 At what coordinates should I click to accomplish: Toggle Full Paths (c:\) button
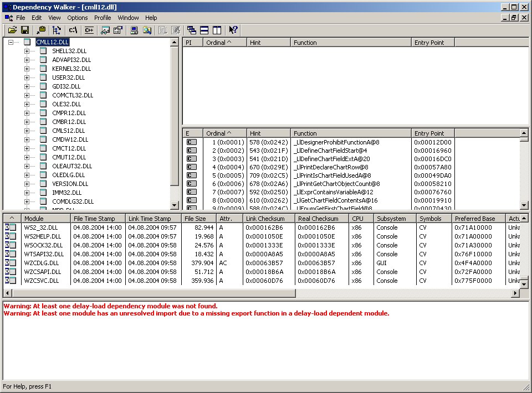click(x=73, y=30)
